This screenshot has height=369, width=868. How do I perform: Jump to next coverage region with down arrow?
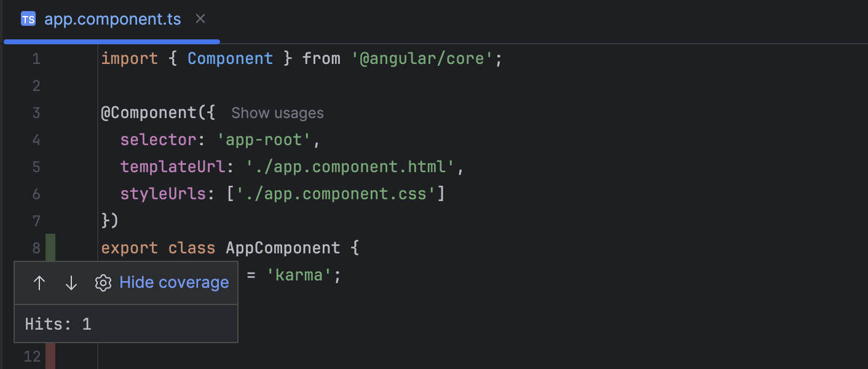(71, 282)
